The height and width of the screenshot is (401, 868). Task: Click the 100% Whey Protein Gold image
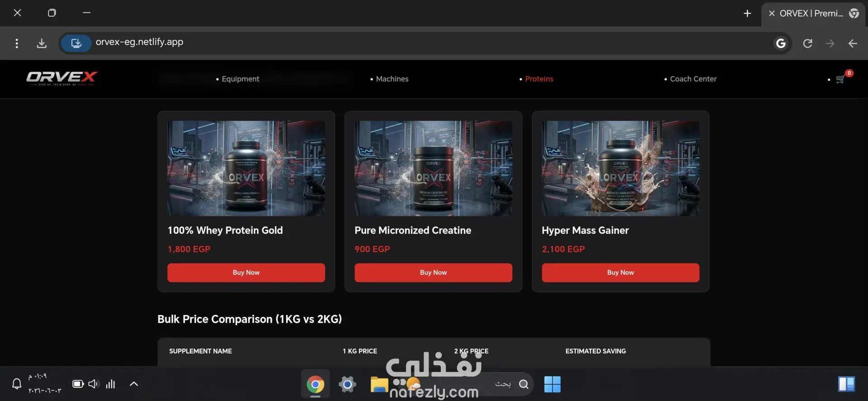click(x=246, y=168)
